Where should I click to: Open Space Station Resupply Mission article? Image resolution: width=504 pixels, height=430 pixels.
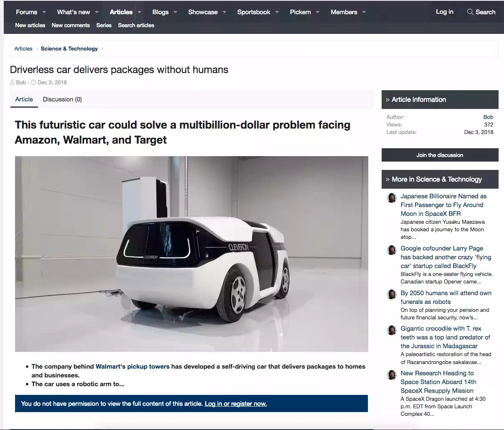pos(438,382)
